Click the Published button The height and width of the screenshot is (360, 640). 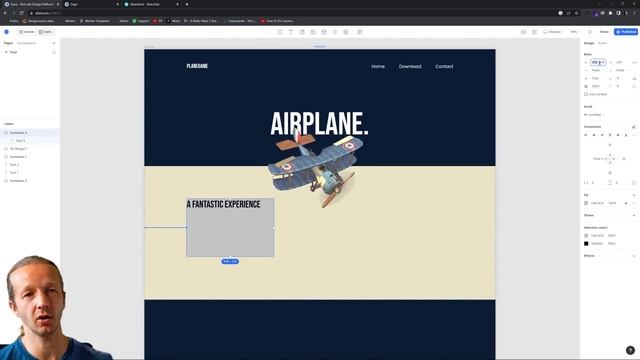click(626, 32)
